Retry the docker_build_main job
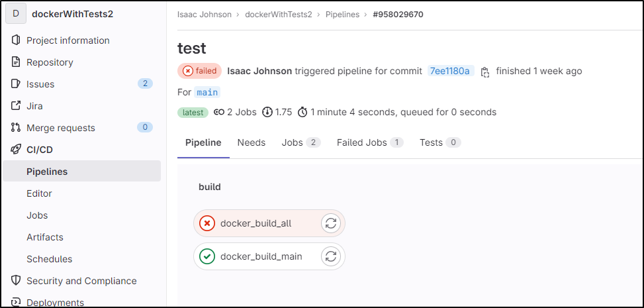The image size is (644, 308). coord(331,256)
